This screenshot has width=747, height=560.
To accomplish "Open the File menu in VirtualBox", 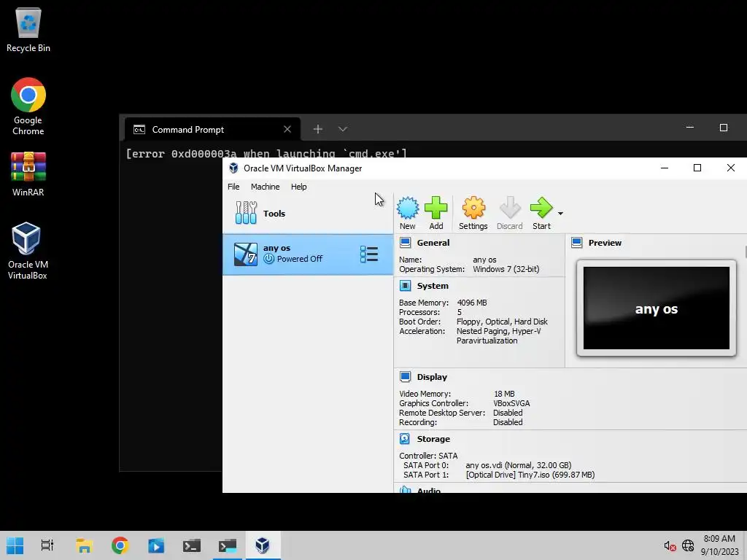I will (233, 187).
